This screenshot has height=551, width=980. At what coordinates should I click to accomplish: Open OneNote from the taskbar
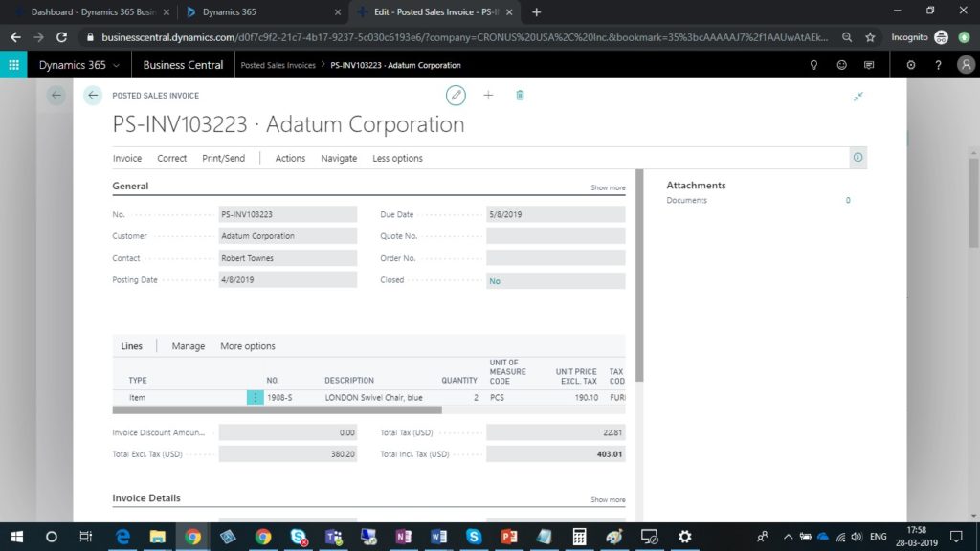click(x=404, y=537)
